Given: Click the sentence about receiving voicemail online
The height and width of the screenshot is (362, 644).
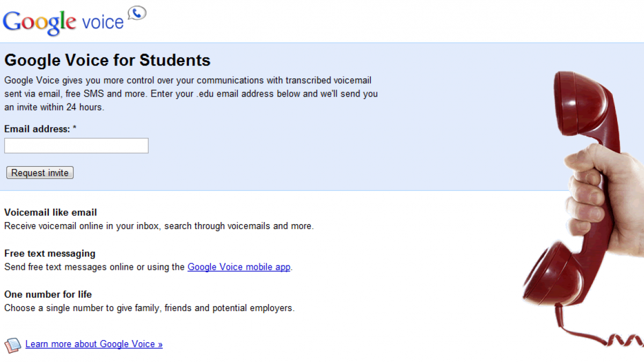Looking at the screenshot, I should (x=159, y=226).
